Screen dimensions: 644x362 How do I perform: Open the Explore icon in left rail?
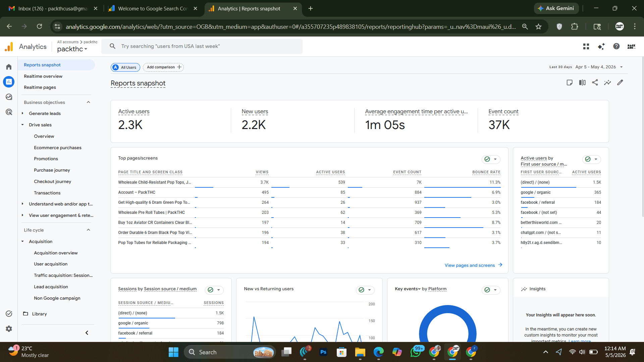point(9,97)
